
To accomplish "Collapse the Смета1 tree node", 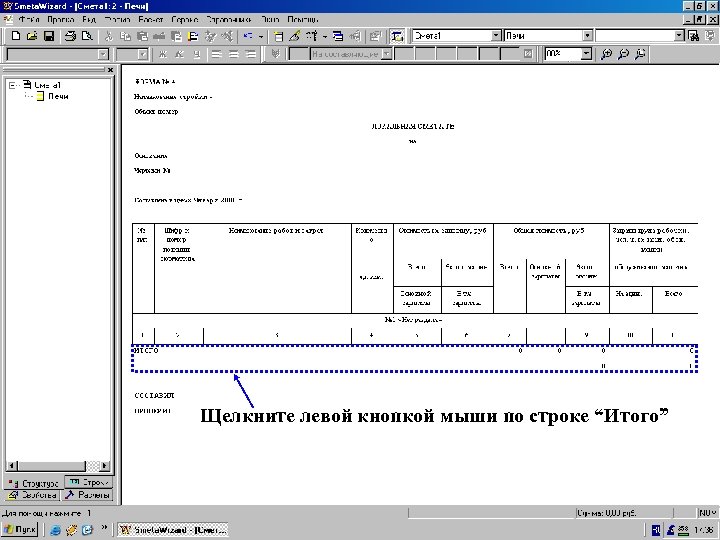I will 11,85.
